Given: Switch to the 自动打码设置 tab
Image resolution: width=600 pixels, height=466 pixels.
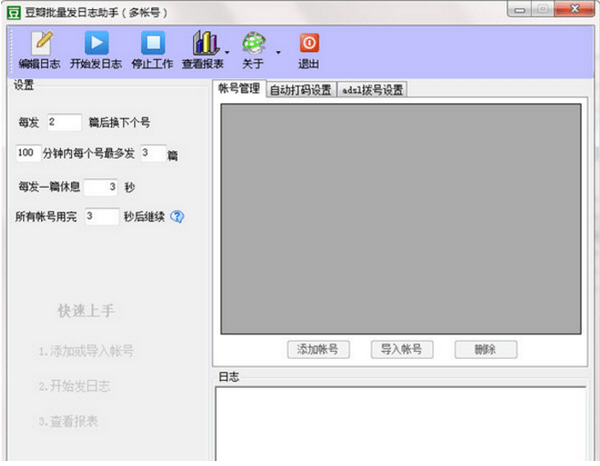Looking at the screenshot, I should [x=301, y=90].
